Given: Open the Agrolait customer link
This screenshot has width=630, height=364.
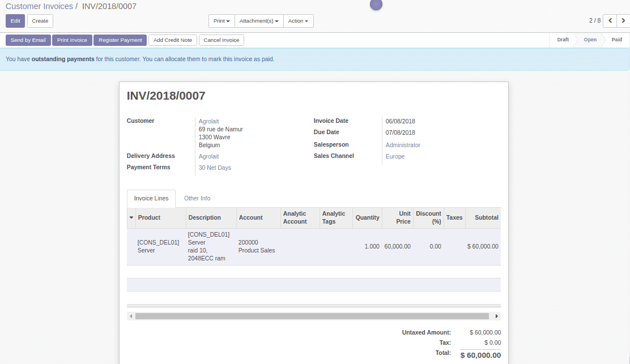Looking at the screenshot, I should pos(208,121).
